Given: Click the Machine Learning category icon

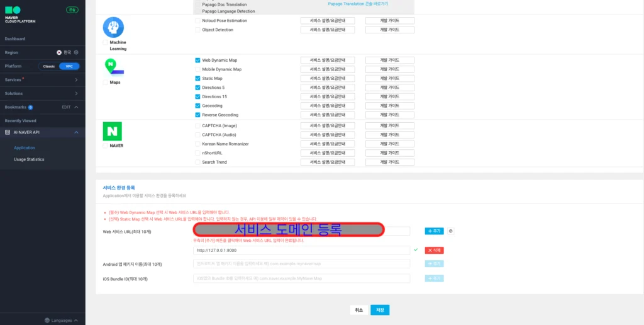Looking at the screenshot, I should coord(113,27).
